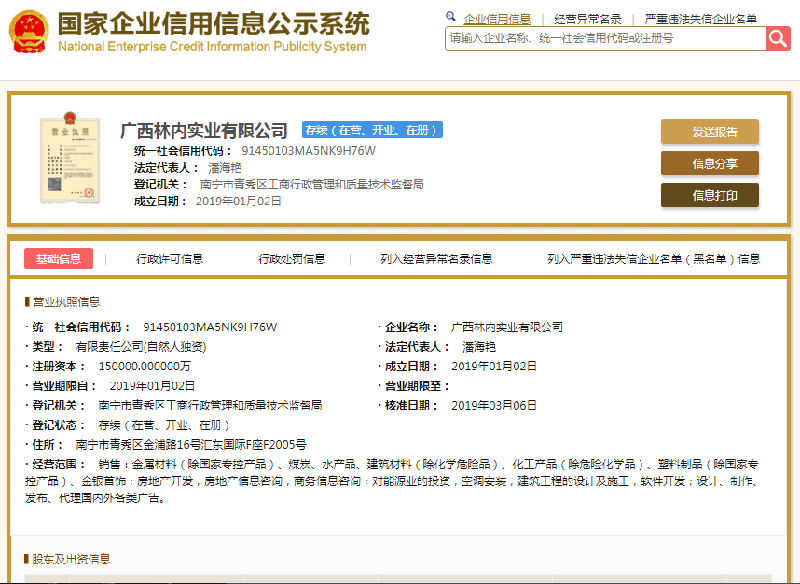Switch to the 行政处罚信息 tab
Image resolution: width=800 pixels, height=584 pixels.
(292, 259)
